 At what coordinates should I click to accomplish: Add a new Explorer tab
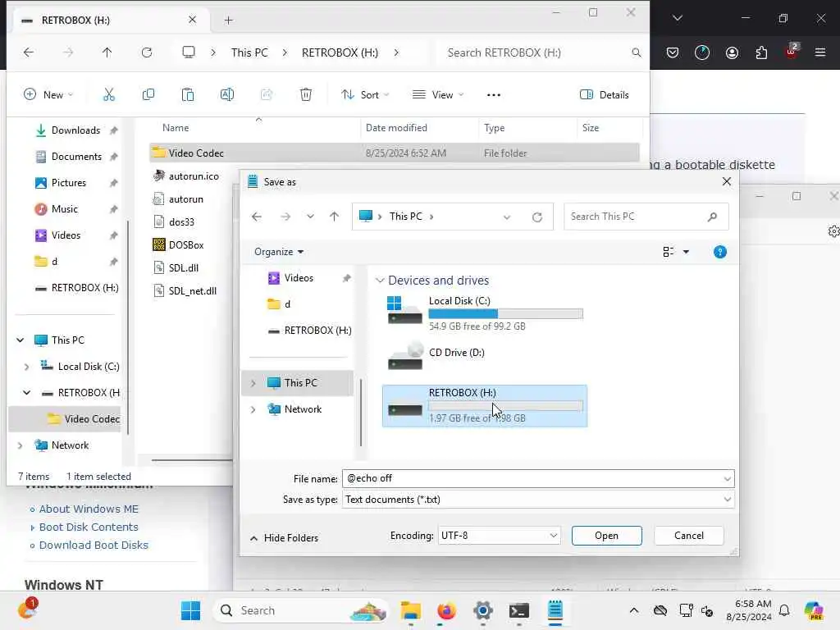(229, 21)
